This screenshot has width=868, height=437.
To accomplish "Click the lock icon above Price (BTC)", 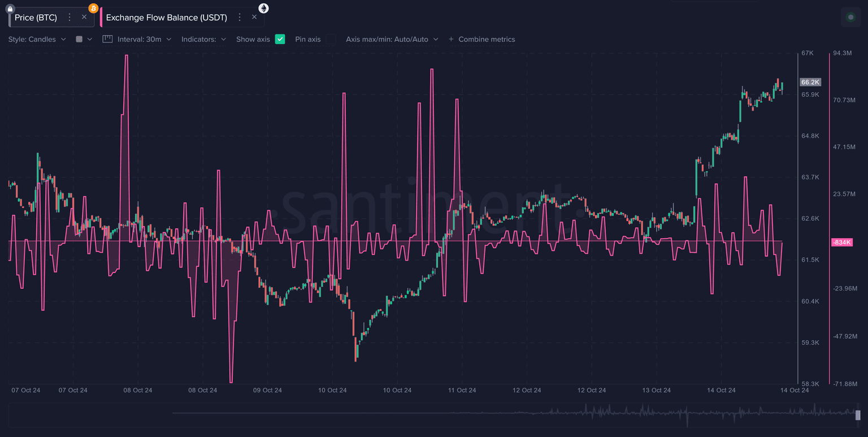I will click(10, 9).
